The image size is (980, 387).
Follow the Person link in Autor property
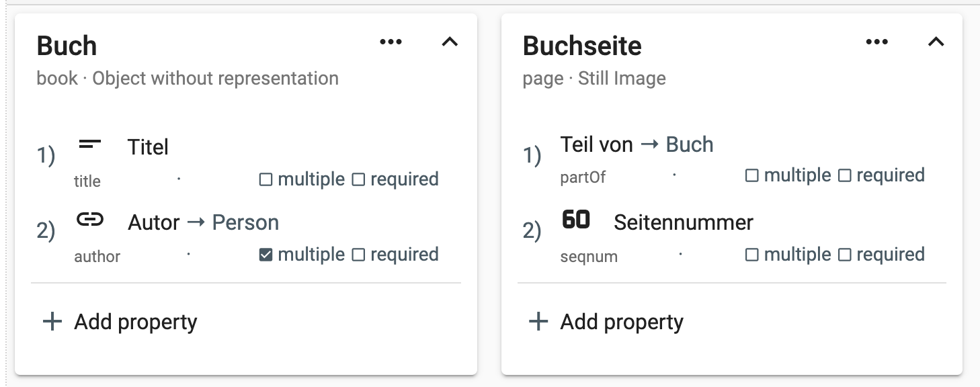point(245,222)
